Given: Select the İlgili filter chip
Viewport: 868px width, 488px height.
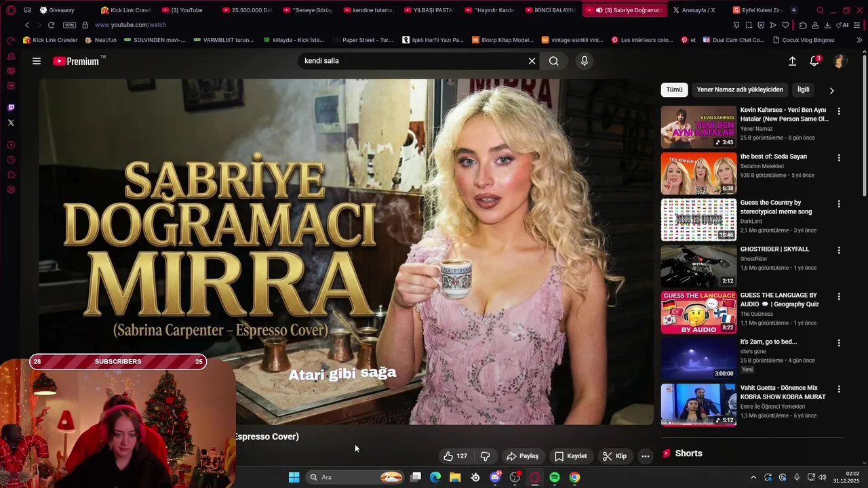Looking at the screenshot, I should pyautogui.click(x=804, y=89).
